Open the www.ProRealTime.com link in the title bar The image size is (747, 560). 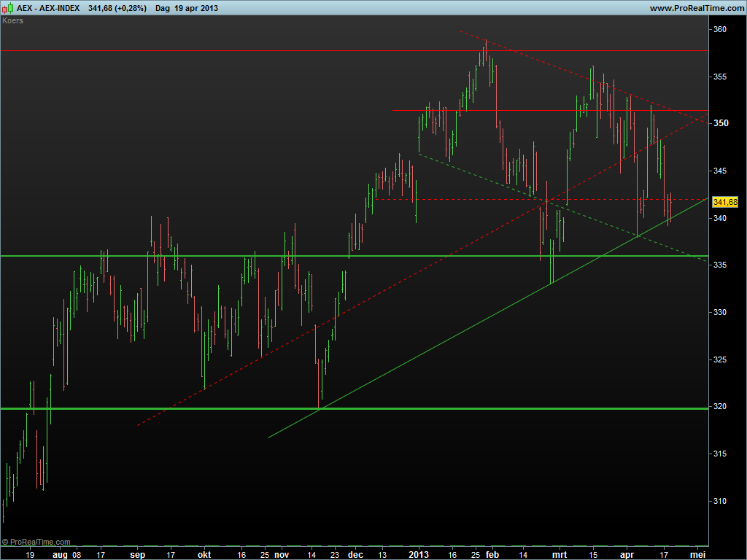(696, 8)
